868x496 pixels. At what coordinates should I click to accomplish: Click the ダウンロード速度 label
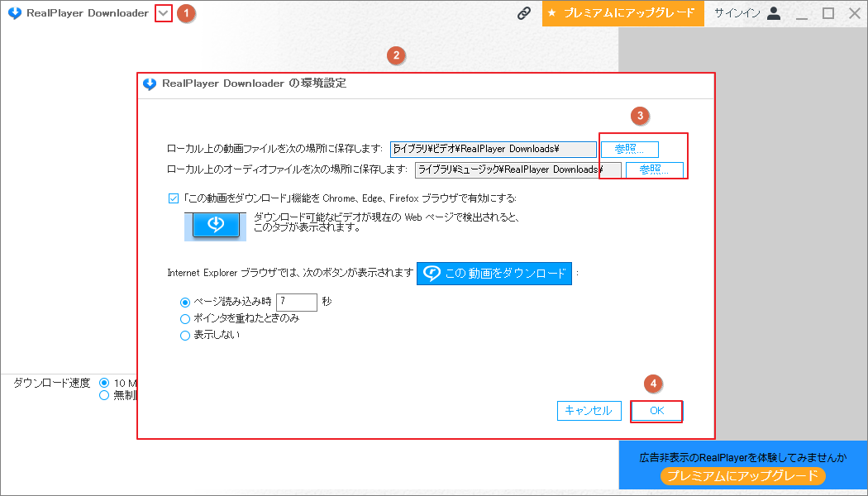(x=51, y=383)
